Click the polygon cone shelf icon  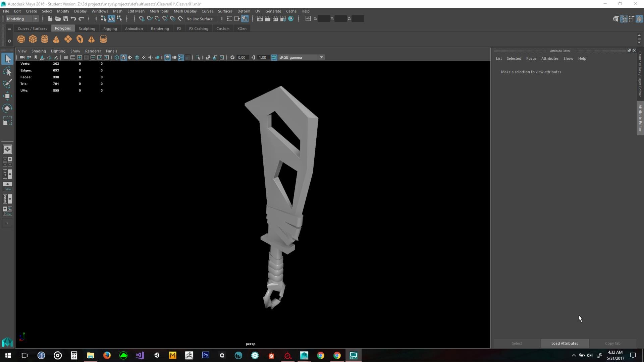coord(56,39)
